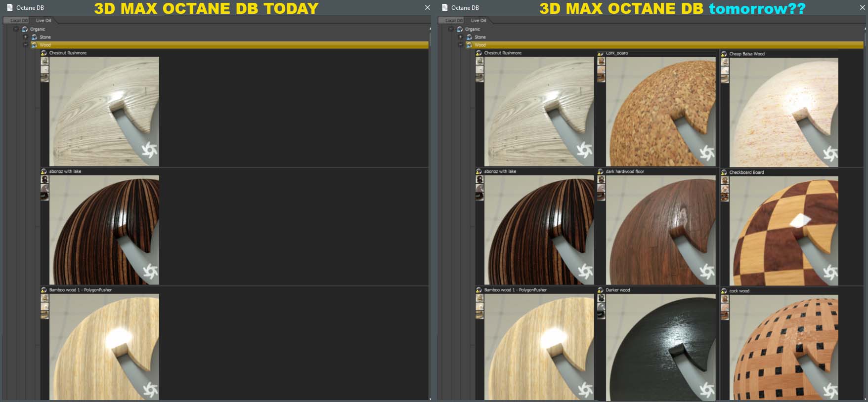
Task: Select abonoz with lake large preview, left window
Action: pyautogui.click(x=104, y=230)
